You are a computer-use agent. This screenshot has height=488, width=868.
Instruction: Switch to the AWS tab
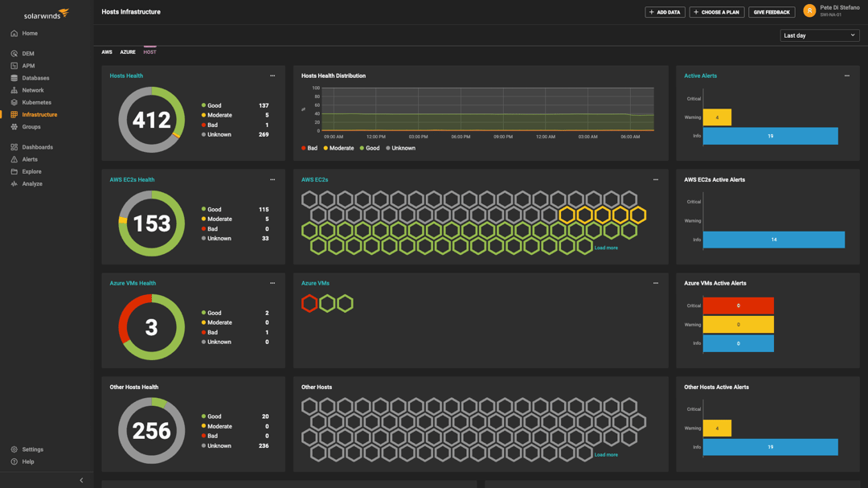106,51
